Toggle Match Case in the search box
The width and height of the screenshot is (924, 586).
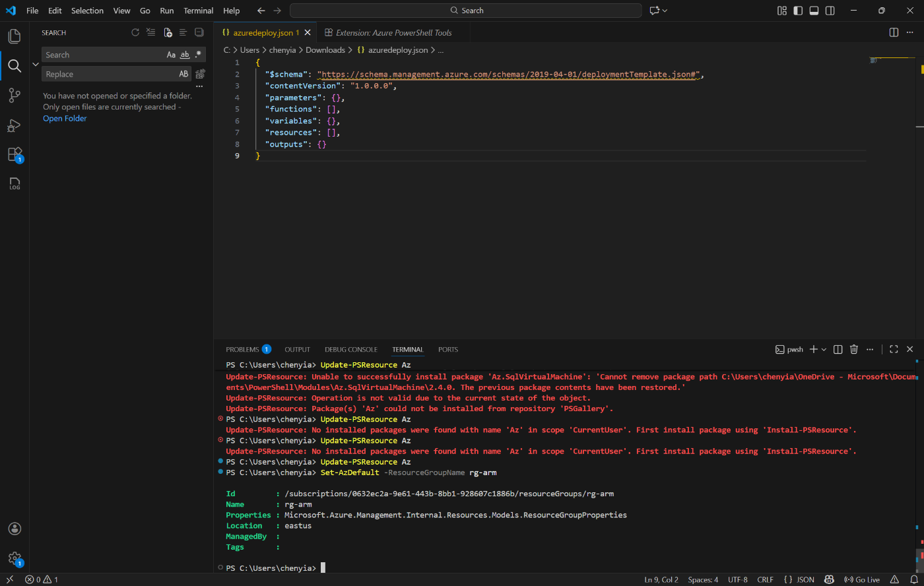[x=171, y=54]
